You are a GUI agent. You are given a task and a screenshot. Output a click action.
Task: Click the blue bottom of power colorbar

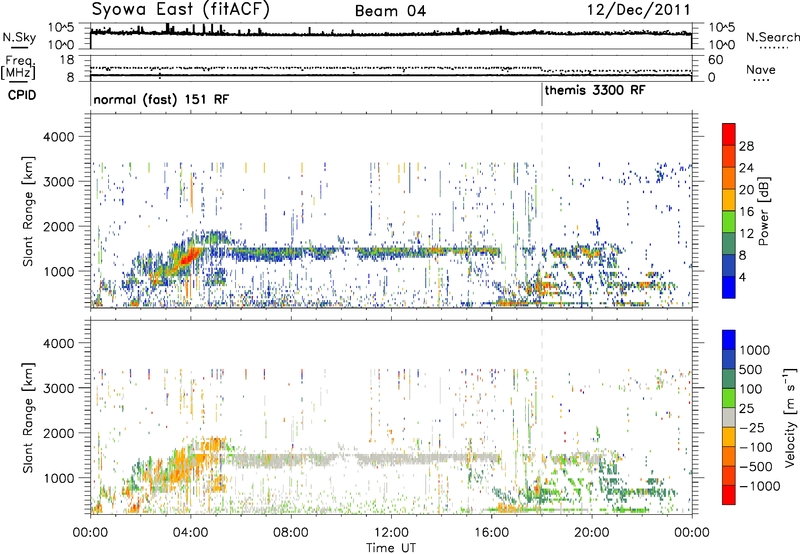[729, 287]
